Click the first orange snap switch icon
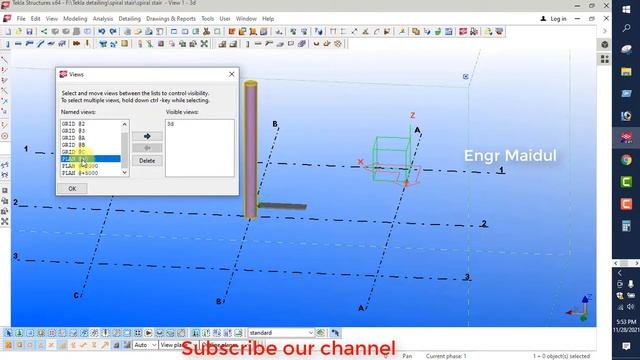This screenshot has height=360, width=640. coord(8,345)
